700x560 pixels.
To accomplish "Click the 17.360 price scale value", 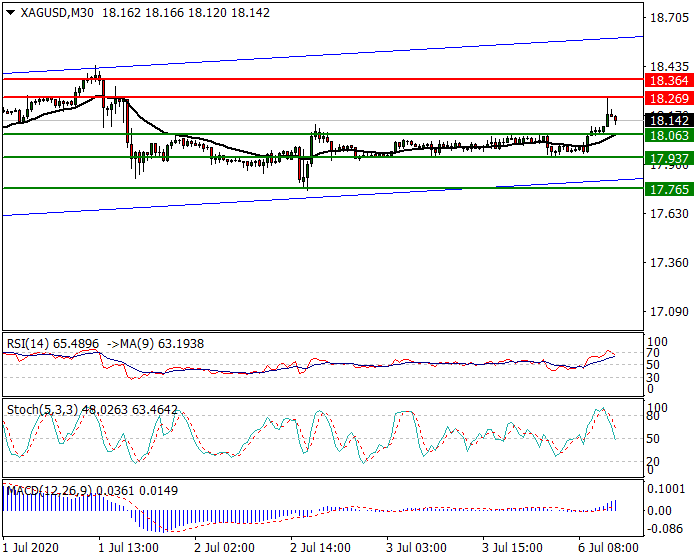I will (669, 263).
